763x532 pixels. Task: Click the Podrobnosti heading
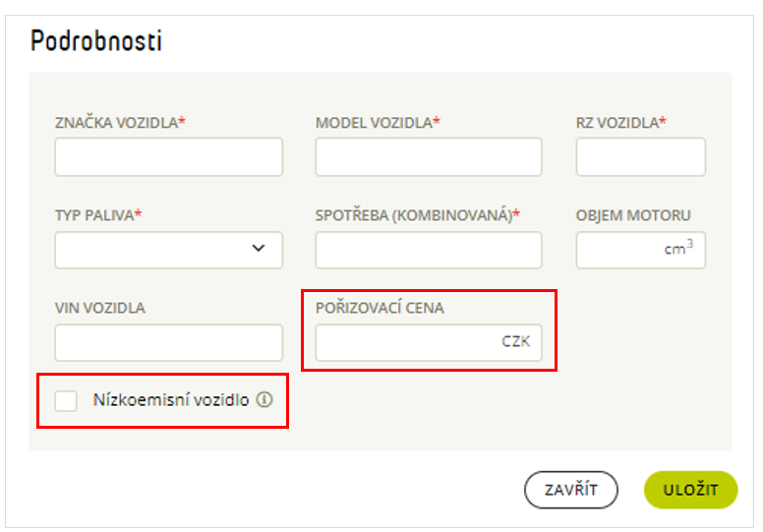pyautogui.click(x=95, y=40)
